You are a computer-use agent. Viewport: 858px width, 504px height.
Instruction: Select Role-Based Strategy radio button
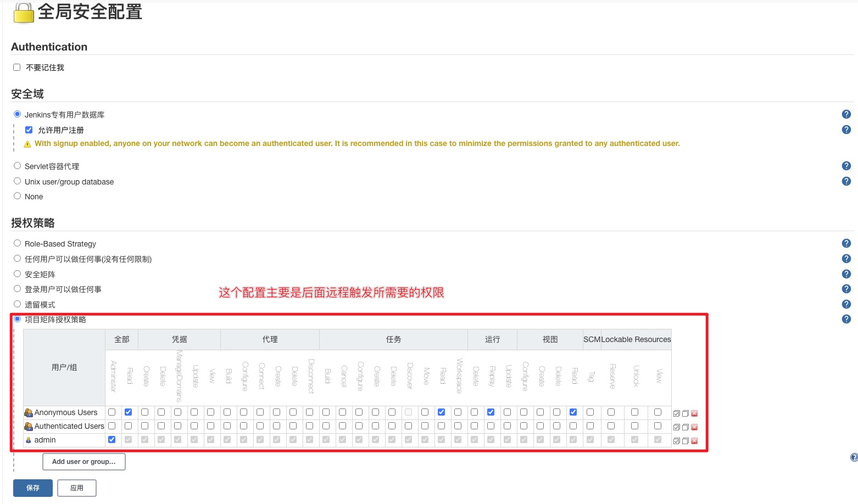pos(17,243)
